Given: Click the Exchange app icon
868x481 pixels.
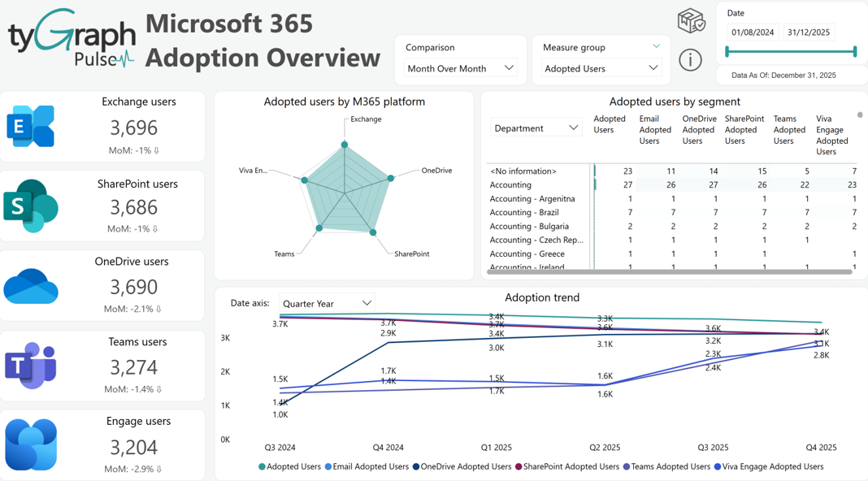Looking at the screenshot, I should 30,126.
